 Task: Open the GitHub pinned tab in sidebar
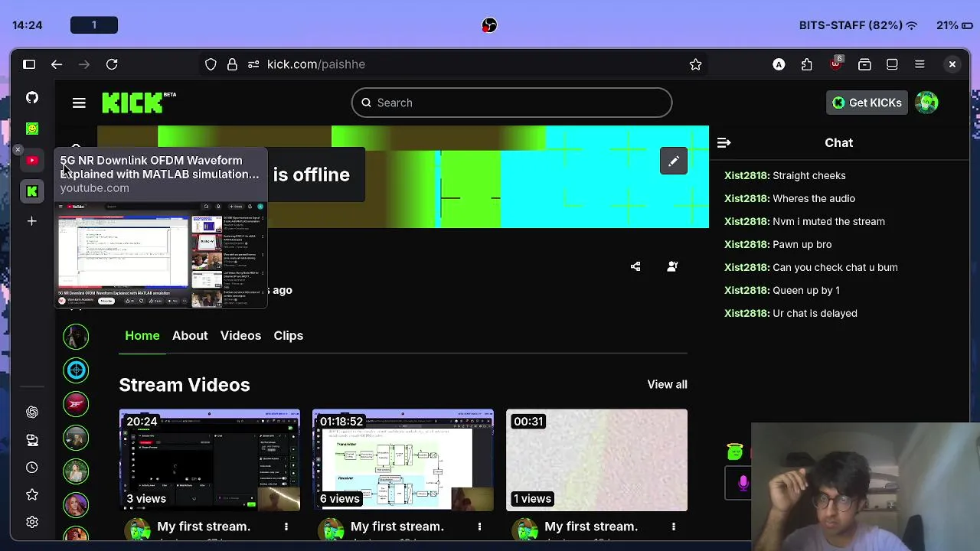pyautogui.click(x=32, y=97)
